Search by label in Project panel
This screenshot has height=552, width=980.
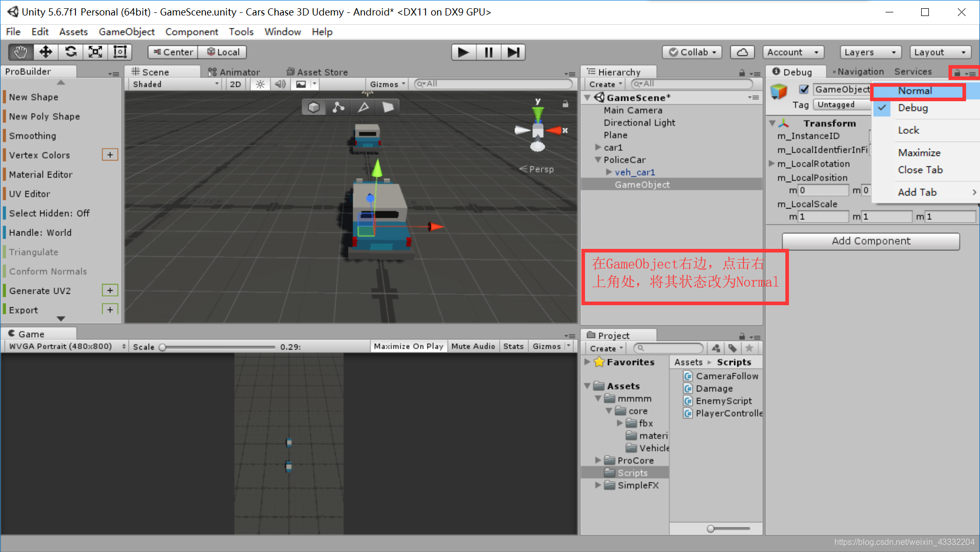[733, 349]
